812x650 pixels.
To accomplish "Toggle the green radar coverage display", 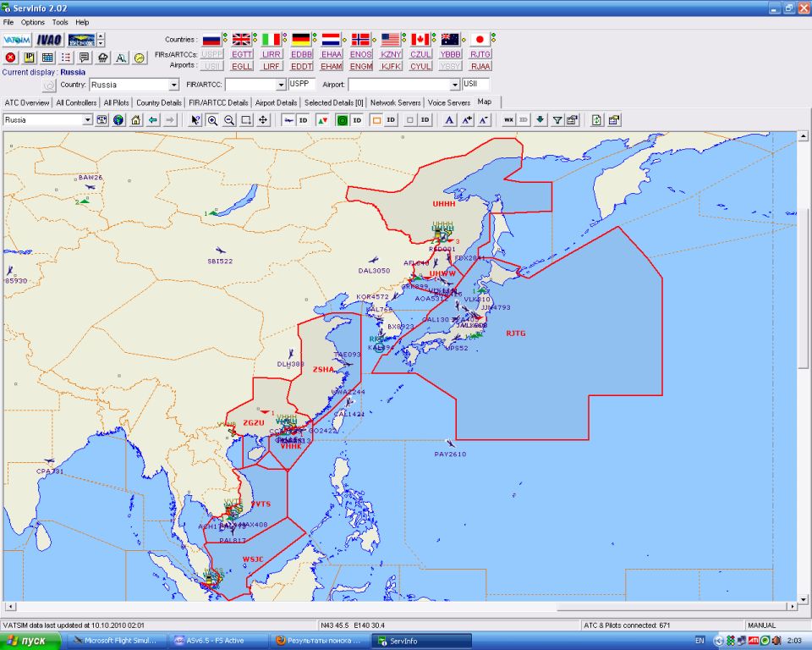I will 342,120.
